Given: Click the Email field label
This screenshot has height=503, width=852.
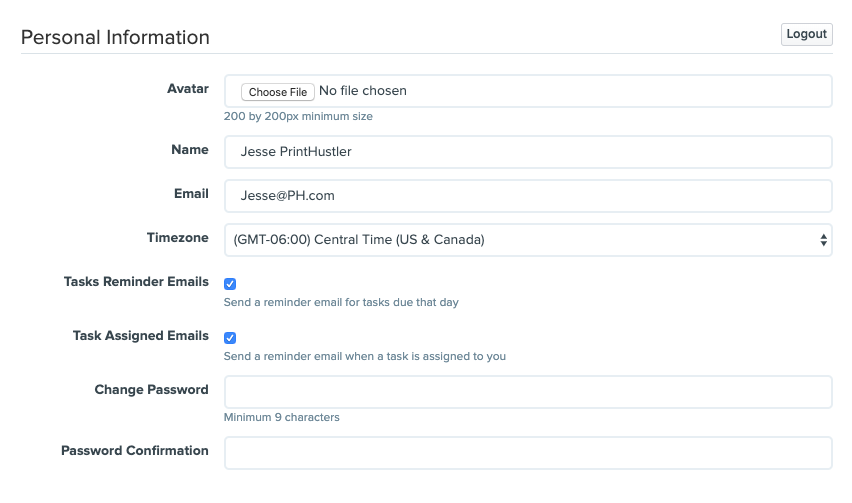Looking at the screenshot, I should (x=191, y=193).
